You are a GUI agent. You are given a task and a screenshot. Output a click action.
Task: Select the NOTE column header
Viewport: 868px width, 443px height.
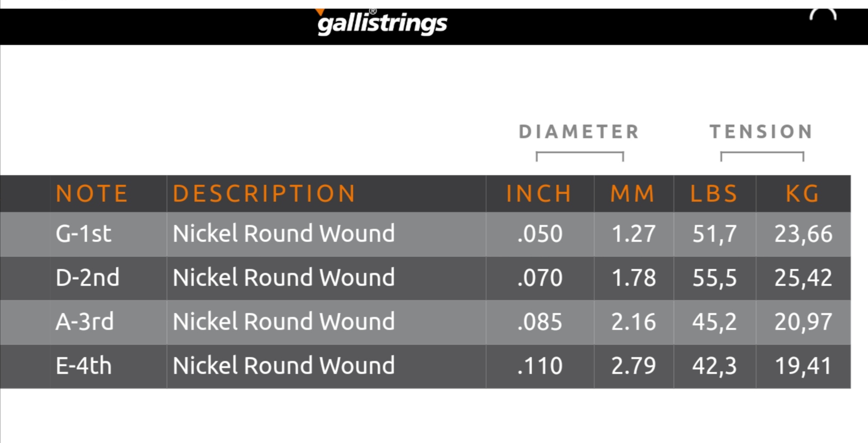click(x=92, y=193)
